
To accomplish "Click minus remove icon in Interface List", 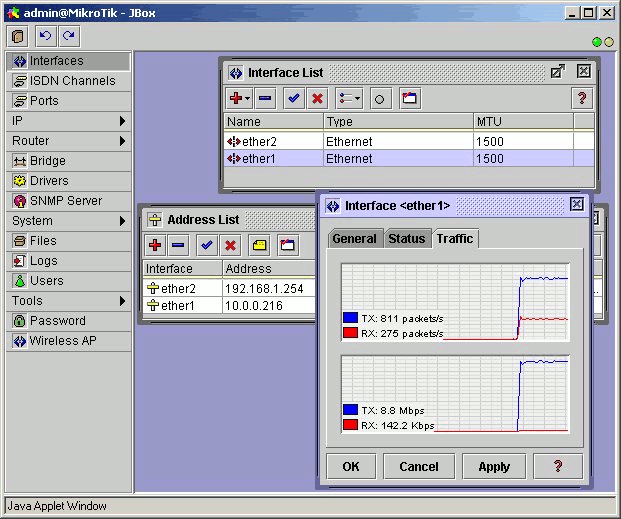I will pos(265,98).
